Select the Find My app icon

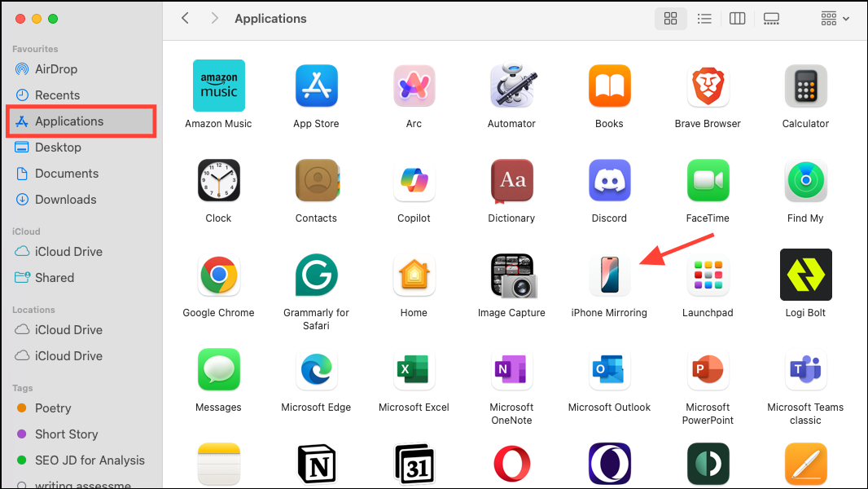point(805,180)
